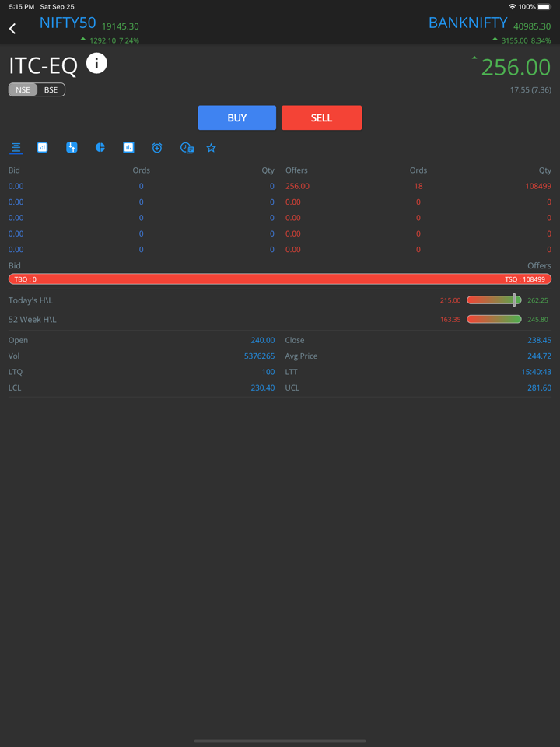This screenshot has width=560, height=747.
Task: Tap the second bar chart icon
Action: [x=128, y=147]
